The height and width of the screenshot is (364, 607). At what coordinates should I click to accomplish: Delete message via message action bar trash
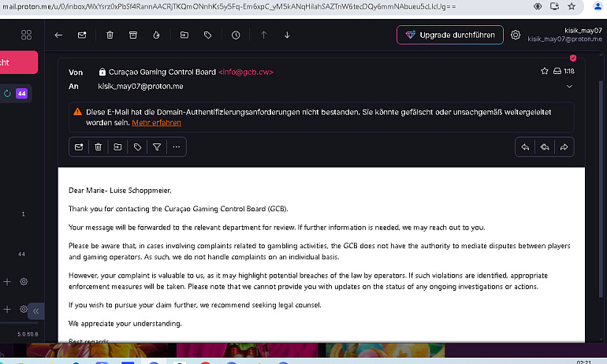(99, 147)
